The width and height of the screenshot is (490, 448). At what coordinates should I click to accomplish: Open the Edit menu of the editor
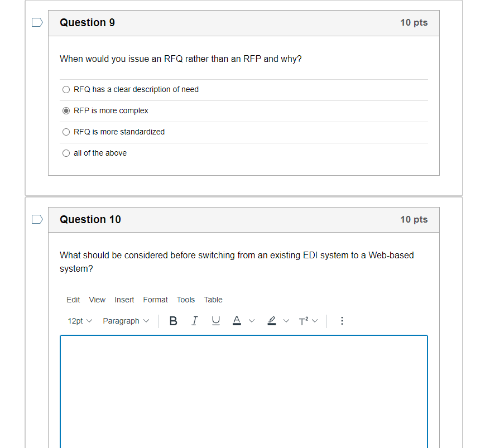pyautogui.click(x=73, y=300)
